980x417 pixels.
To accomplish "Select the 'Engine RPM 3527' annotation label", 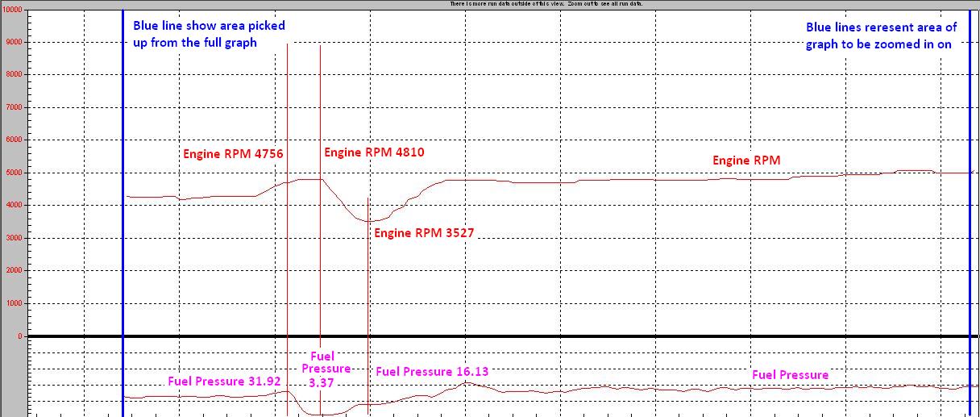I will (424, 233).
